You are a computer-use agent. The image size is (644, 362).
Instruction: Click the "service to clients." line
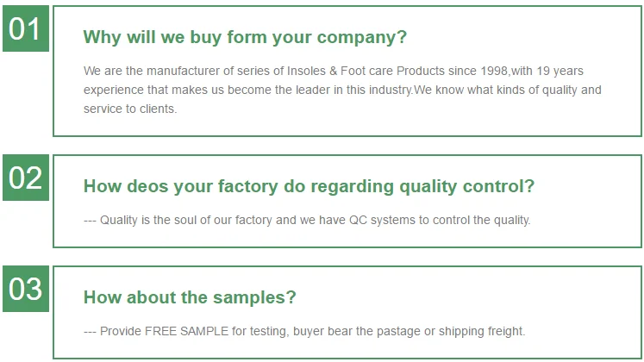click(130, 109)
